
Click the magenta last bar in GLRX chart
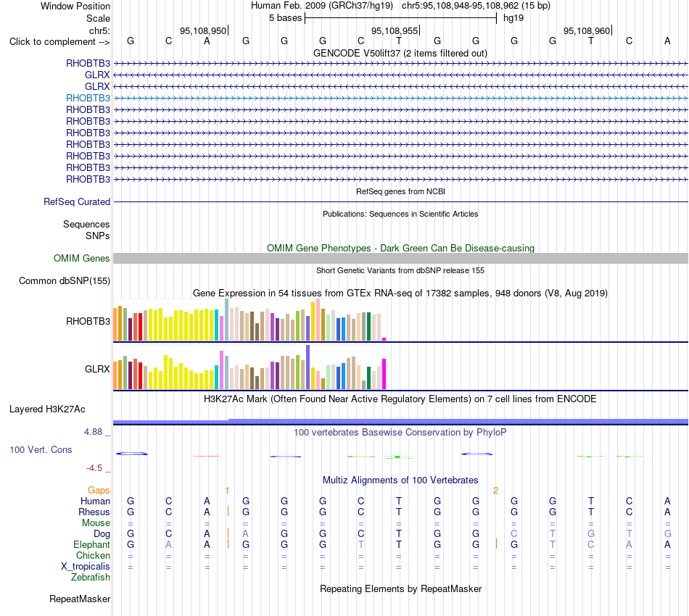(384, 374)
